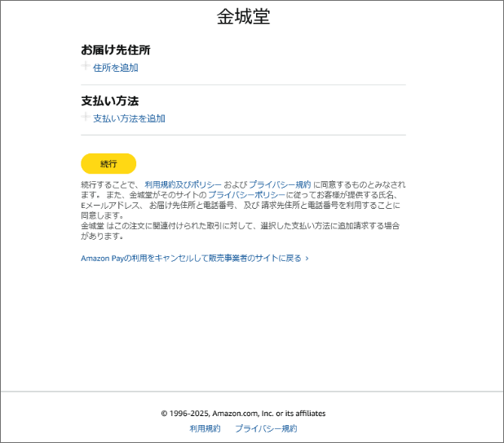Click the 支払い方法 section heading

109,101
